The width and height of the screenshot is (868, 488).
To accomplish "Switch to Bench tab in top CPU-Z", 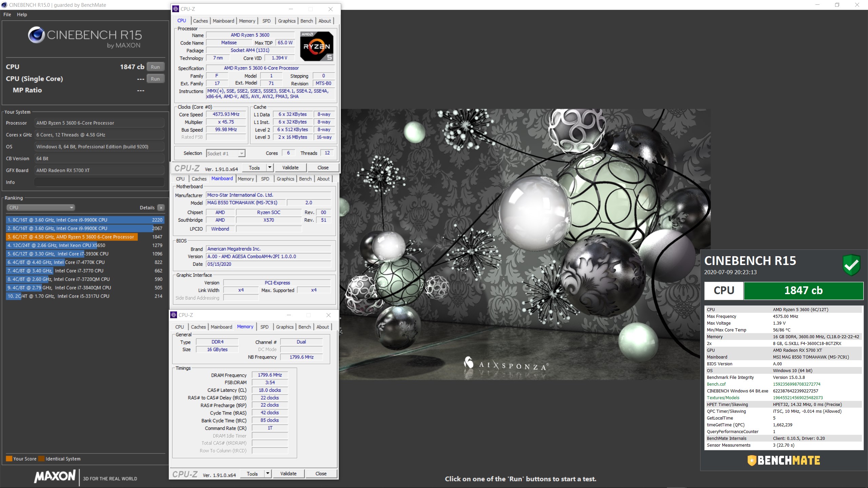I will [x=307, y=21].
